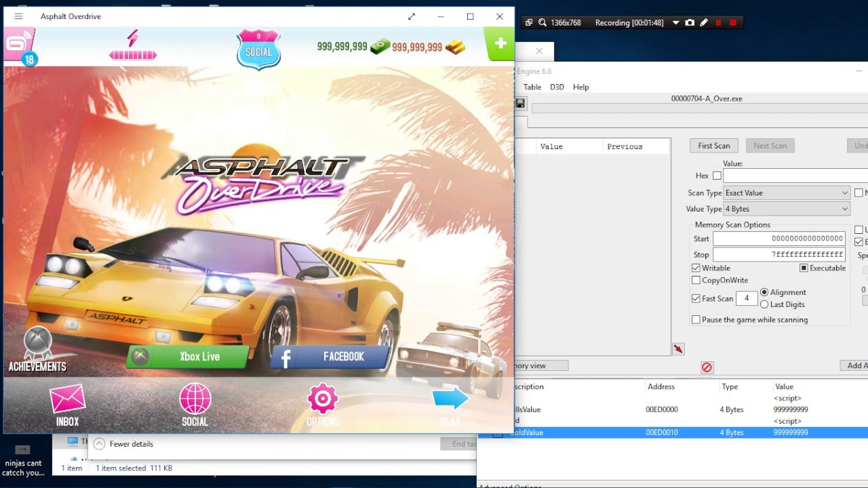
Task: Click the Type column header
Action: click(x=730, y=386)
